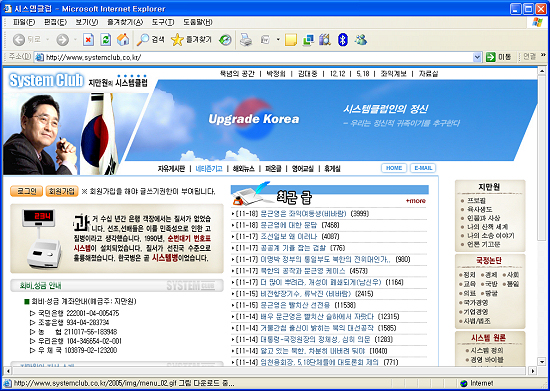The height and width of the screenshot is (391, 550).
Task: Open the +more link for recent posts
Action: [416, 201]
